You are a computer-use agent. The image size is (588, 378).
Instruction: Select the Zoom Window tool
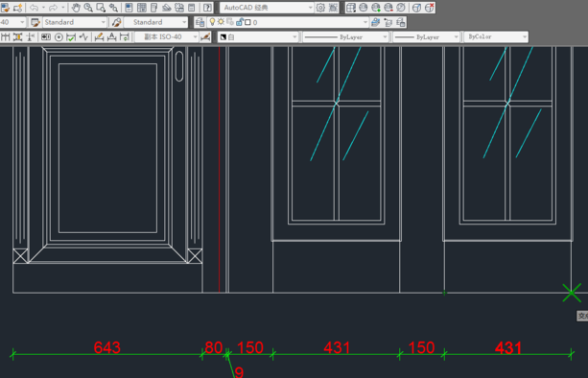(101, 7)
